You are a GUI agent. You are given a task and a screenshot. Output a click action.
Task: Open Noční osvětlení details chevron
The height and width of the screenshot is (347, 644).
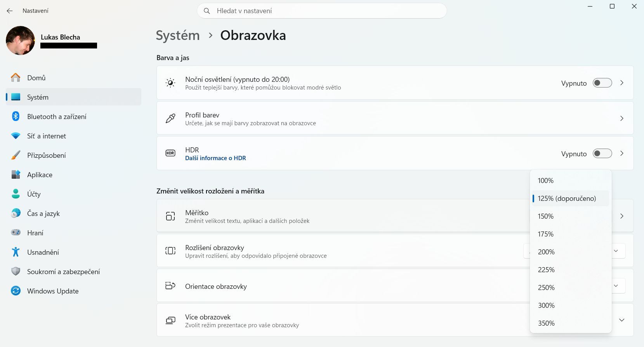(622, 83)
